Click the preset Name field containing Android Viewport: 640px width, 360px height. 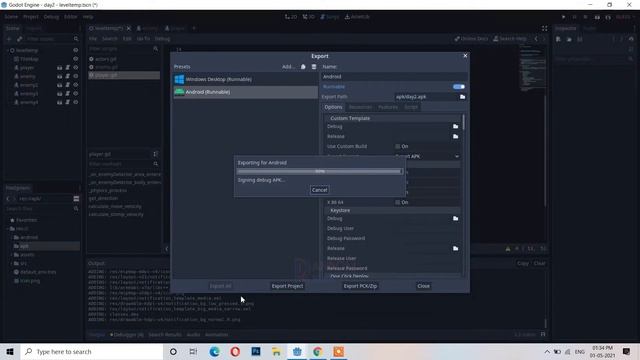394,76
